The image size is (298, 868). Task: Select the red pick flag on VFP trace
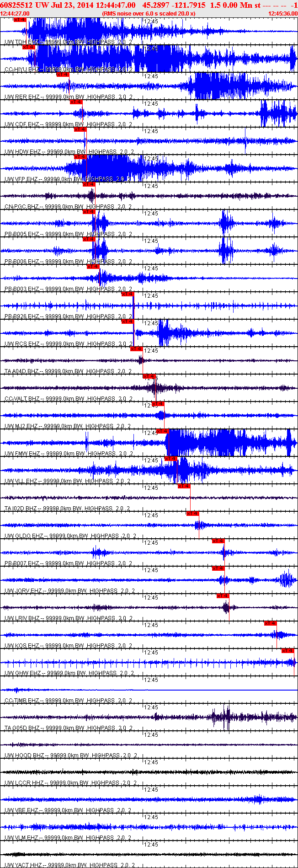point(80,157)
